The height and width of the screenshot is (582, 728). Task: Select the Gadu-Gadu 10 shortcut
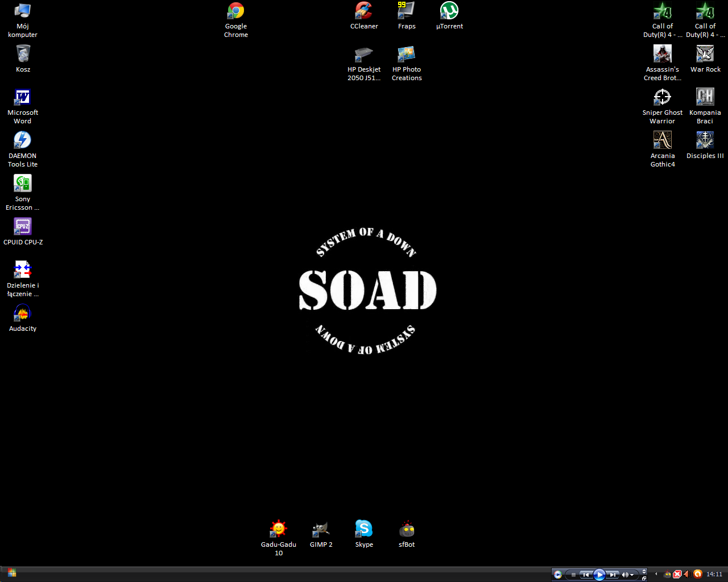(x=279, y=538)
